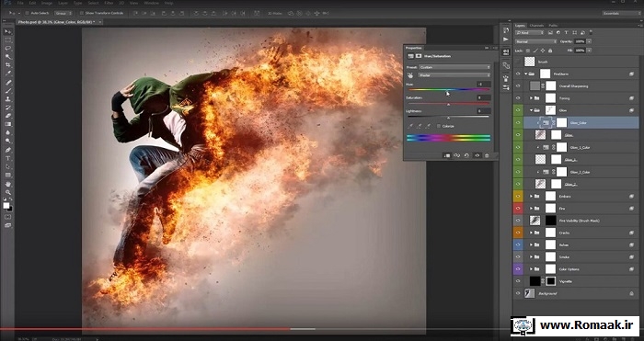The height and width of the screenshot is (341, 644).
Task: Open the Opacity dropdown arrow
Action: [590, 41]
